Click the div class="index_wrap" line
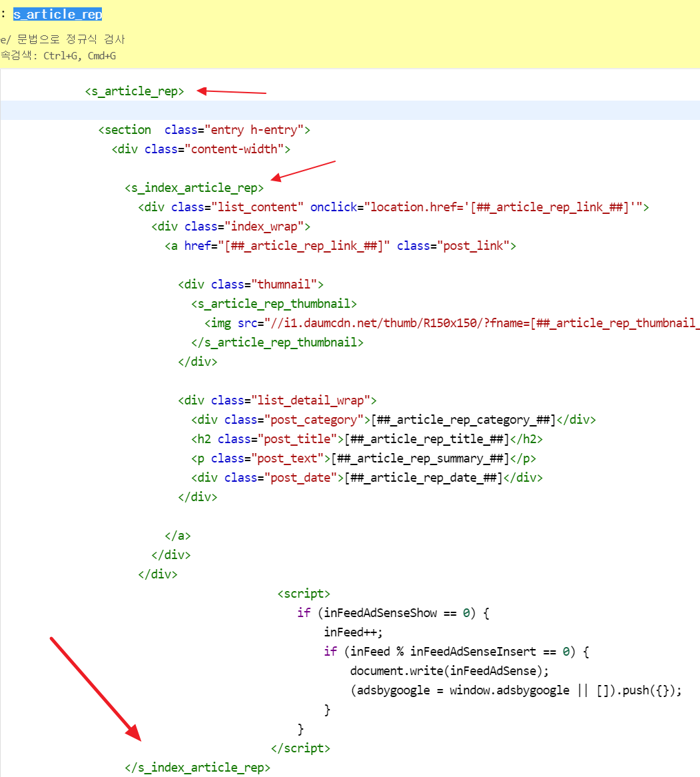This screenshot has width=700, height=777. (231, 227)
